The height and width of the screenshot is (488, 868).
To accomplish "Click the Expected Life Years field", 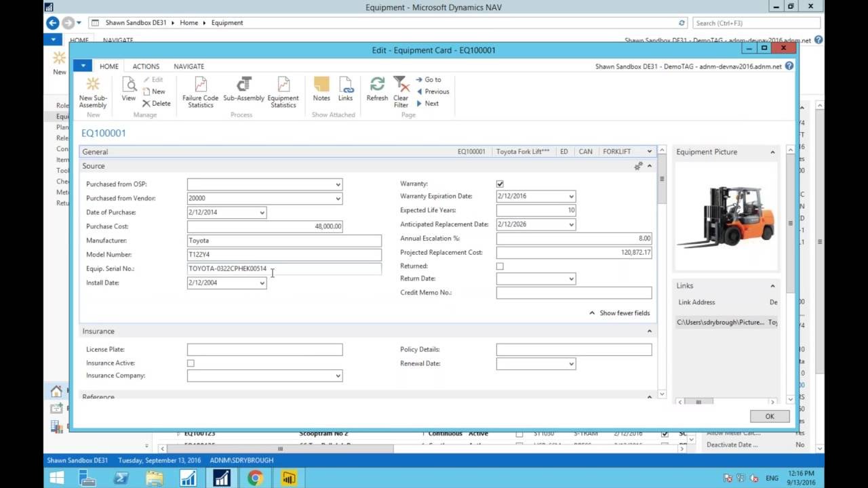I will click(x=536, y=210).
